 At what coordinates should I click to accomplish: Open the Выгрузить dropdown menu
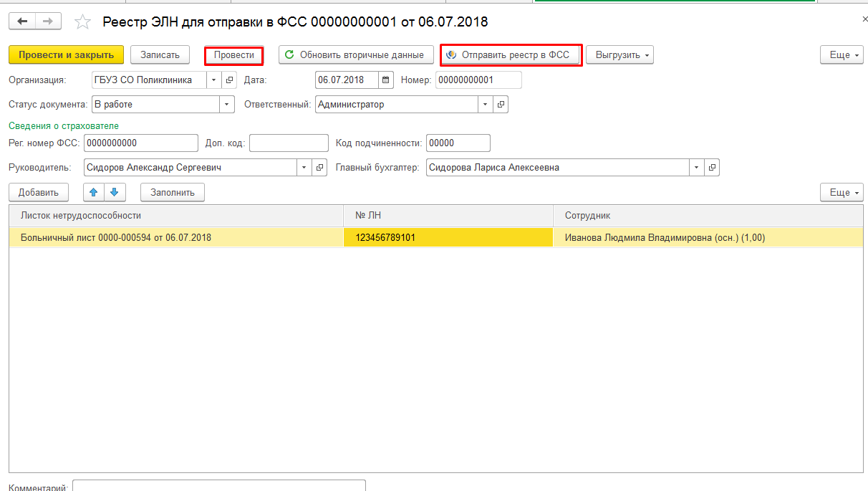[x=619, y=55]
